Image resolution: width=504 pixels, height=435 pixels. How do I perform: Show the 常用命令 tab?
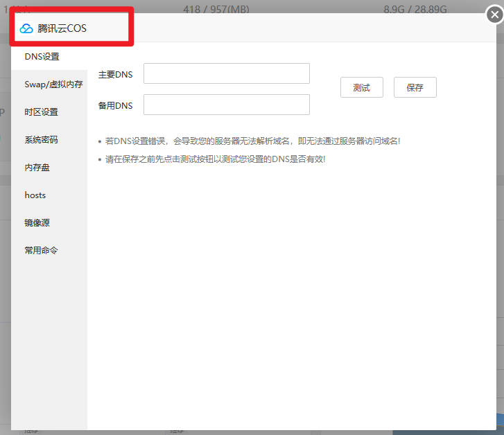point(49,250)
